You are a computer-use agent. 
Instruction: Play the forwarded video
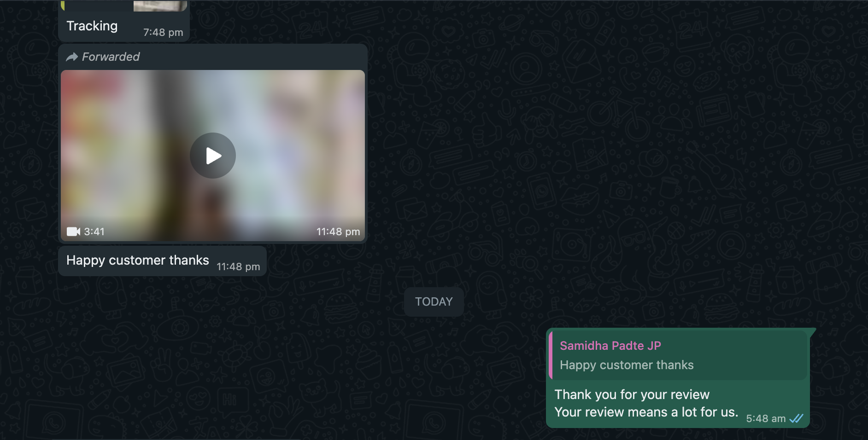click(213, 156)
